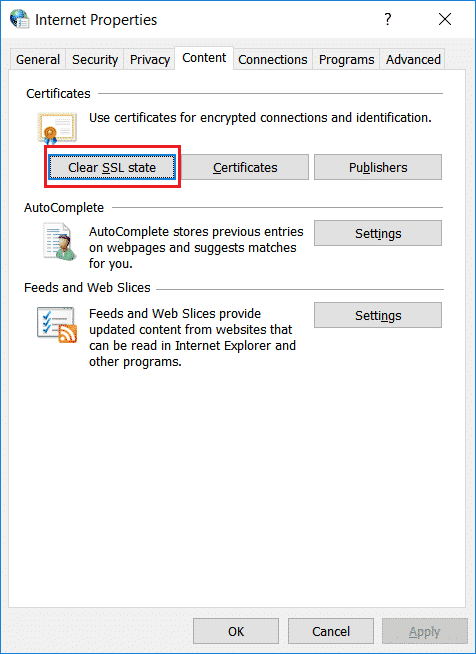Show the Advanced tab
The height and width of the screenshot is (654, 476).
pos(413,60)
